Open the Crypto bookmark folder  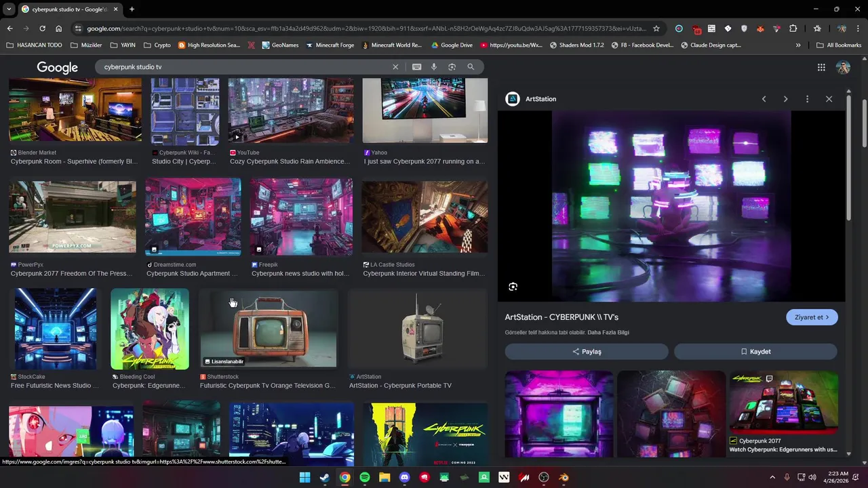tap(157, 45)
